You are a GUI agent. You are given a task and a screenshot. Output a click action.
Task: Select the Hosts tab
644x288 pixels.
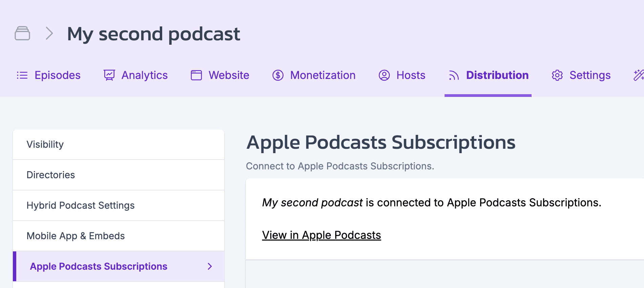[402, 75]
